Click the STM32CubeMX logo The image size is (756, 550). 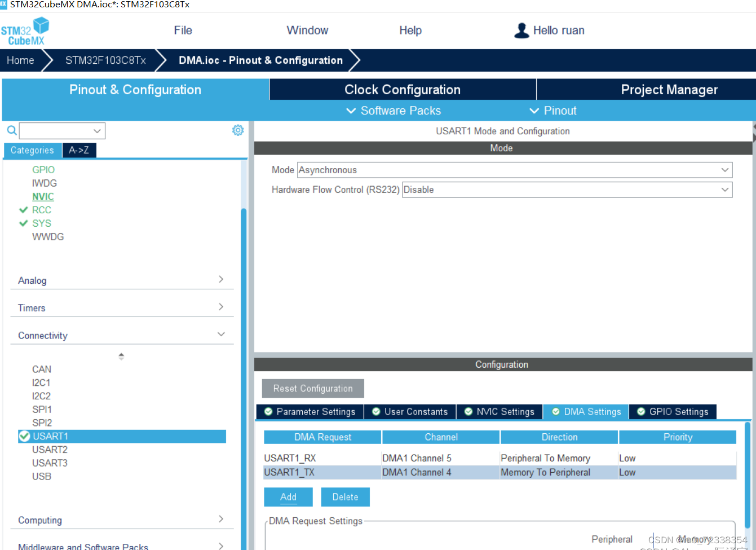point(25,31)
